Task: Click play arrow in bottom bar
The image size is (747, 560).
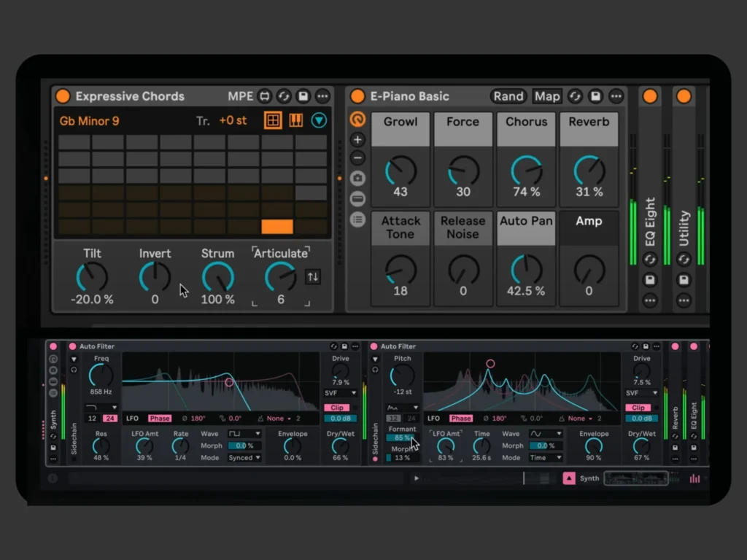Action: click(x=417, y=478)
